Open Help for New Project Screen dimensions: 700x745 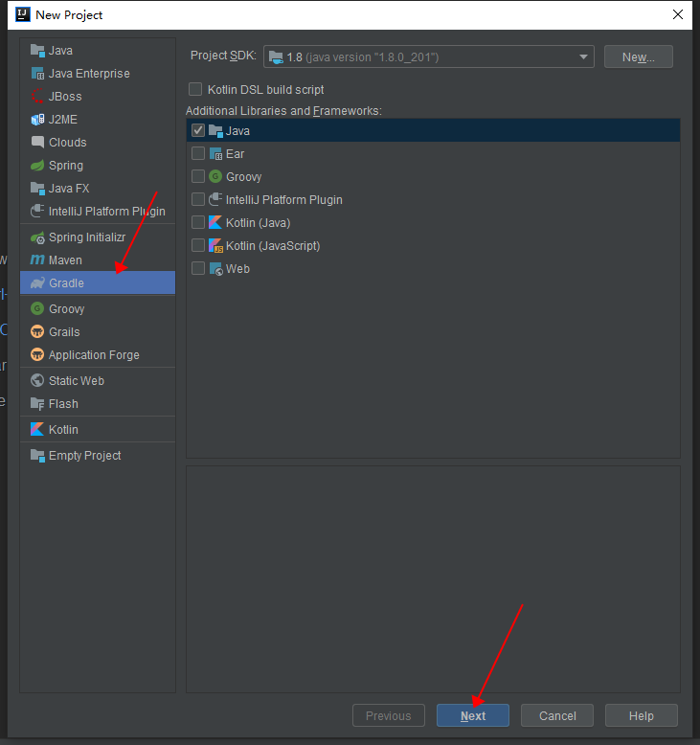coord(641,715)
